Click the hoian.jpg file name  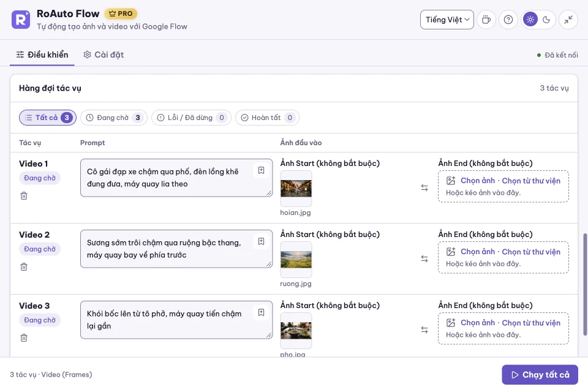pyautogui.click(x=295, y=213)
